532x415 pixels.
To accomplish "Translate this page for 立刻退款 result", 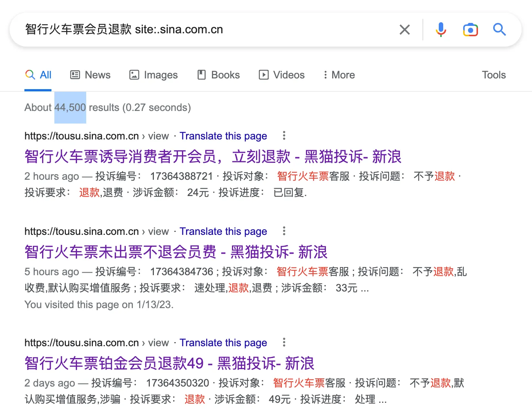I will click(223, 136).
